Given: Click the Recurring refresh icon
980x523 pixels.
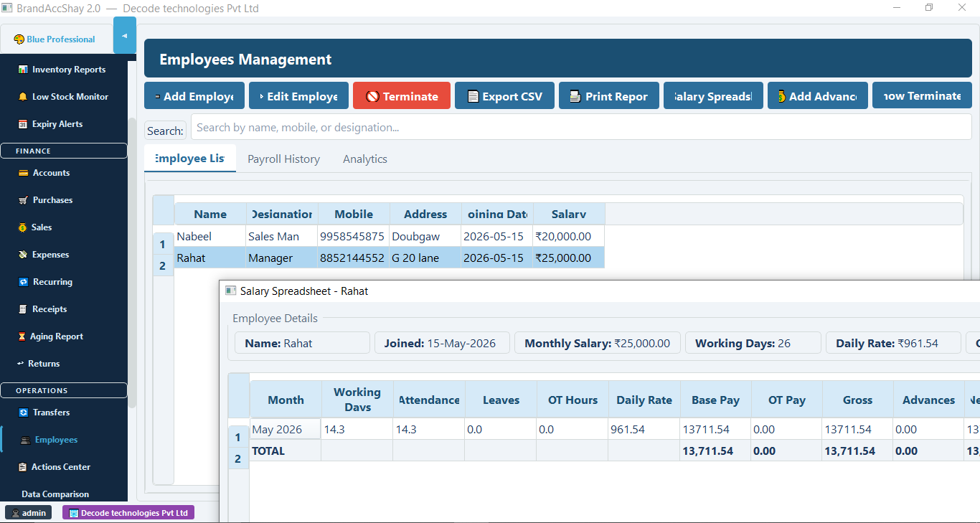Looking at the screenshot, I should pyautogui.click(x=24, y=282).
